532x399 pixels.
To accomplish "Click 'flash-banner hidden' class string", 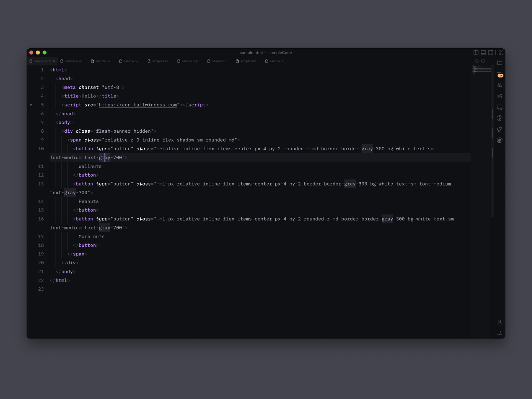I will [123, 131].
